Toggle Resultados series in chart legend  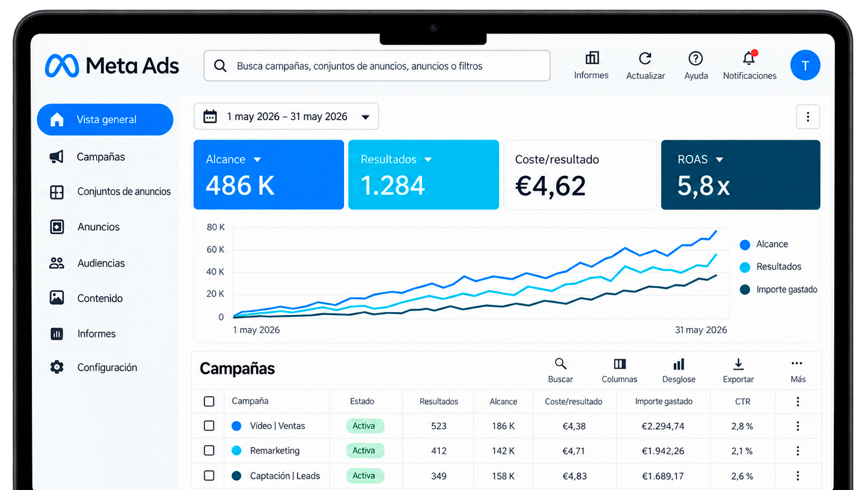coord(771,267)
